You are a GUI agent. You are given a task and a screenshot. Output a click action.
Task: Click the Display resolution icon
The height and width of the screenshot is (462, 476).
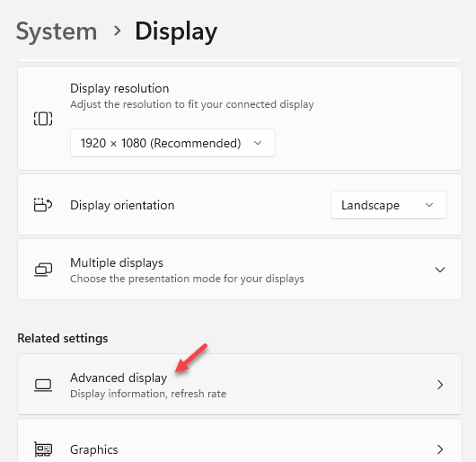click(43, 119)
